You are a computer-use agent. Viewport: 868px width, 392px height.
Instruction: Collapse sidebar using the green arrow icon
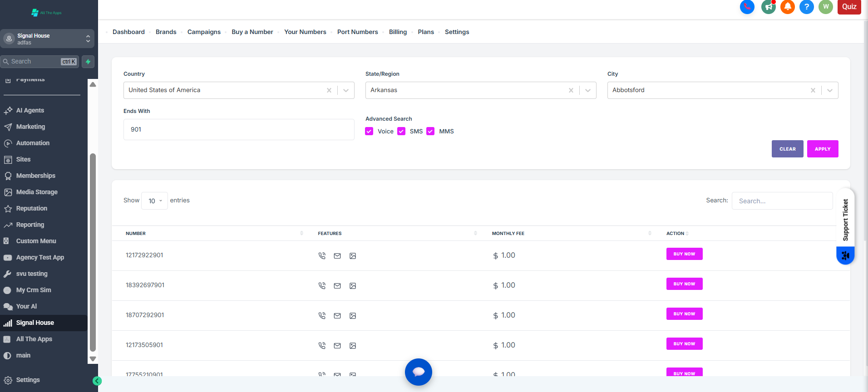point(97,381)
